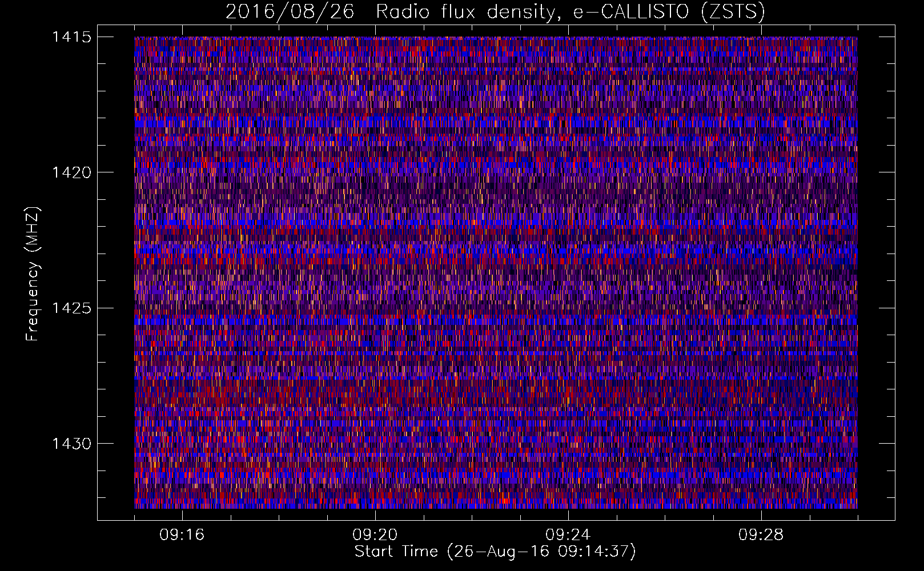Click the 09:28 time tick label
This screenshot has height=571, width=924.
tap(761, 535)
